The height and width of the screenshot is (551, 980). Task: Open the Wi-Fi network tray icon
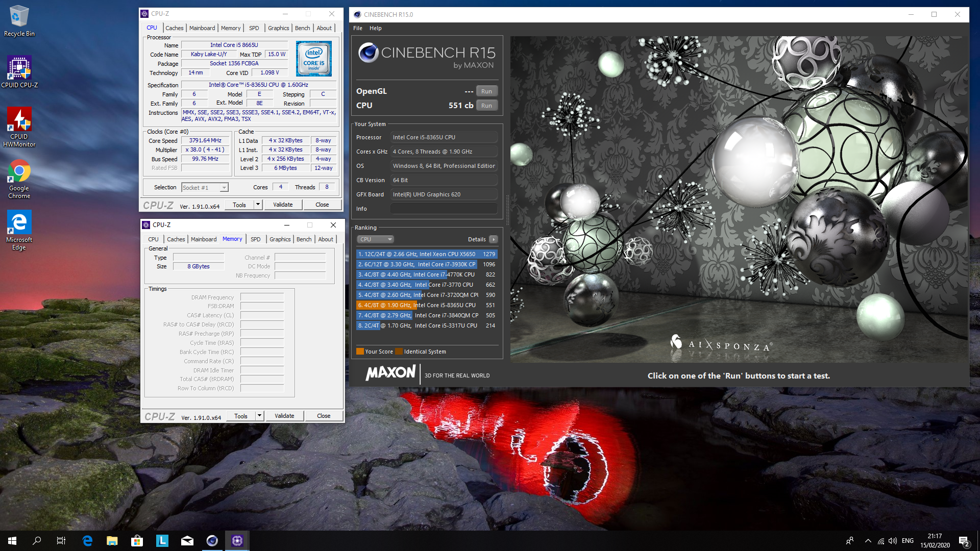coord(881,541)
